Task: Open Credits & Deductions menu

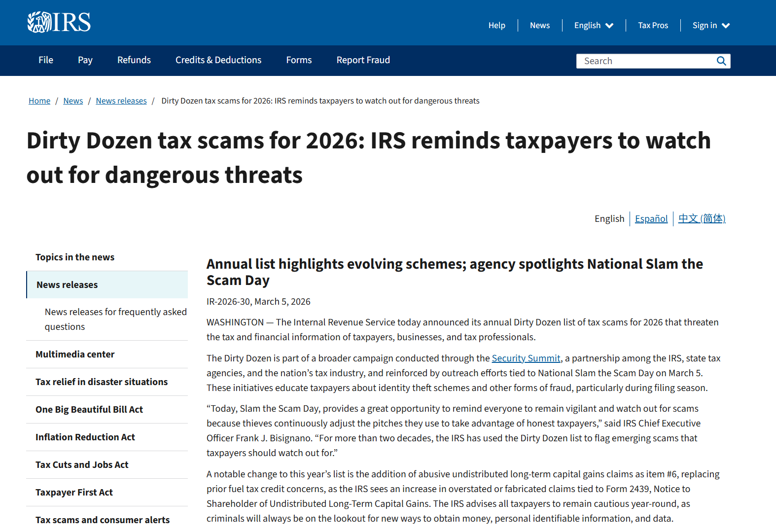Action: click(x=218, y=60)
